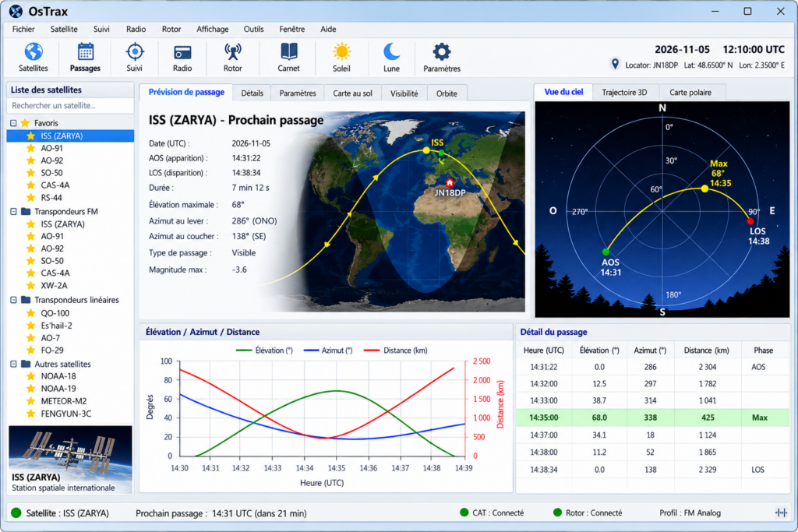Click the star icon beside NOAA-18
Viewport: 798px width, 532px height.
pyautogui.click(x=30, y=376)
